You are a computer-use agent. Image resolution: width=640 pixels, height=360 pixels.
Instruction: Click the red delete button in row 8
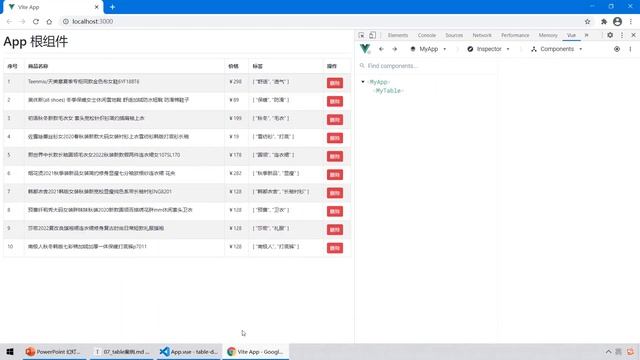point(335,211)
